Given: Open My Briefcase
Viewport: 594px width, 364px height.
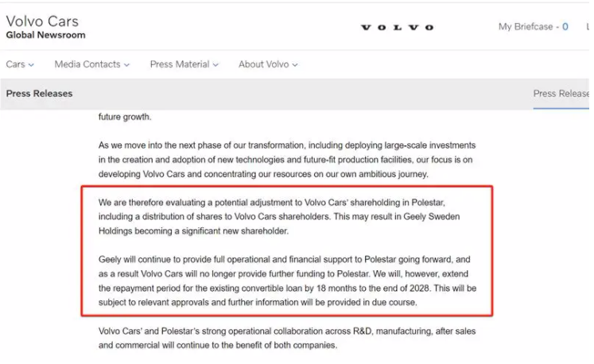Looking at the screenshot, I should 526,27.
